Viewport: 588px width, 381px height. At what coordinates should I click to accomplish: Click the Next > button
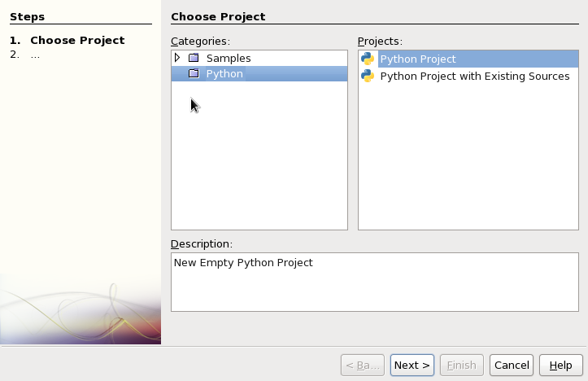click(412, 366)
